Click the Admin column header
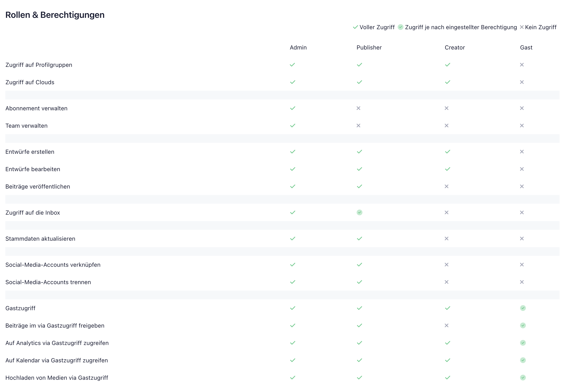 point(298,47)
